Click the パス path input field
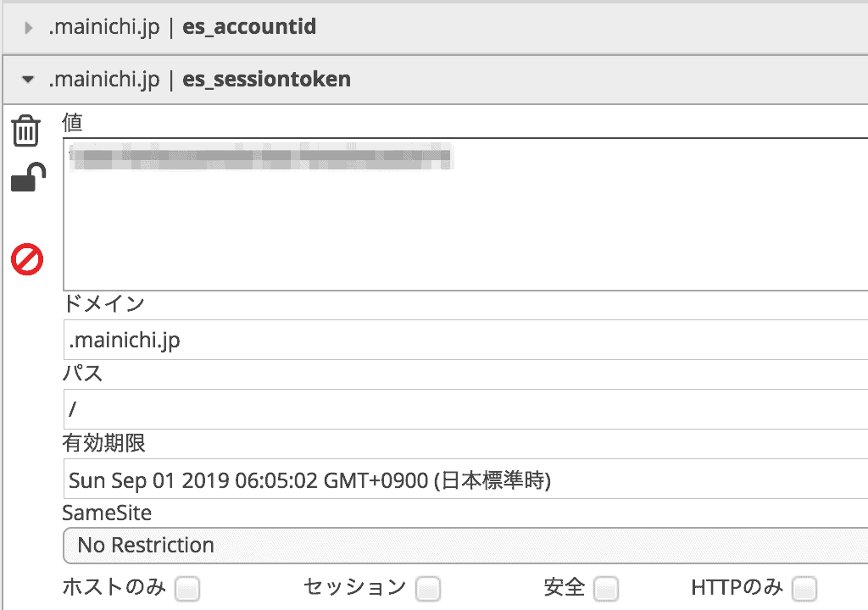The image size is (868, 610). [465, 409]
